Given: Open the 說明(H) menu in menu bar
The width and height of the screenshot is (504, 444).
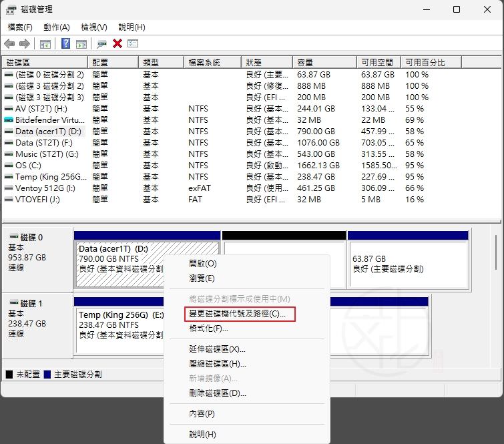Looking at the screenshot, I should pyautogui.click(x=132, y=27).
